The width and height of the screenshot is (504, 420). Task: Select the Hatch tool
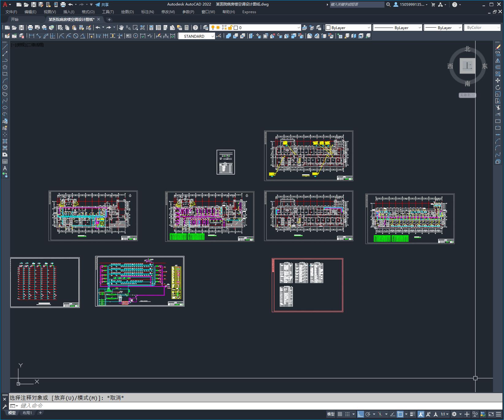tap(5, 141)
